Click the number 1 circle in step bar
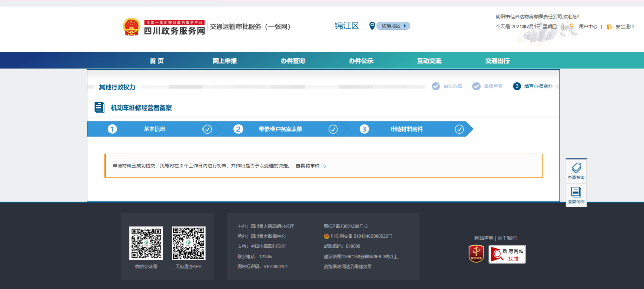 pyautogui.click(x=112, y=129)
